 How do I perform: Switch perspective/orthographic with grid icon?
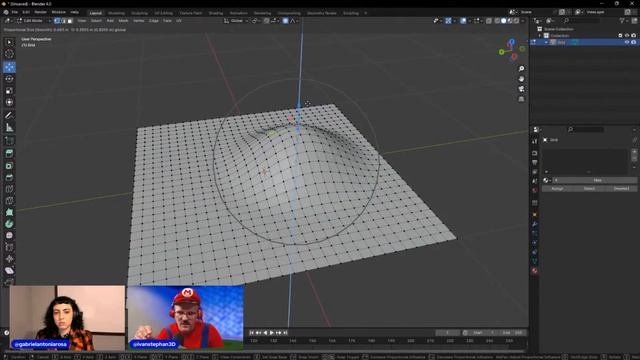(x=521, y=99)
